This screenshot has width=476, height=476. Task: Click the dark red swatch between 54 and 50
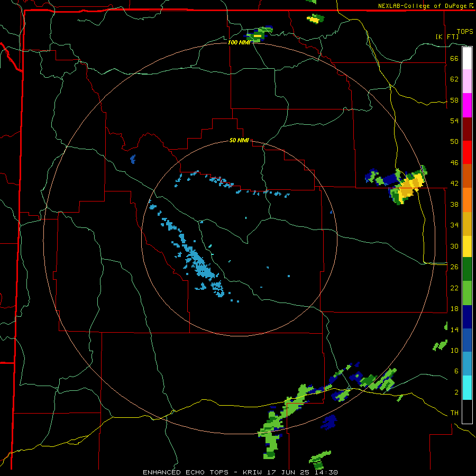(x=467, y=129)
